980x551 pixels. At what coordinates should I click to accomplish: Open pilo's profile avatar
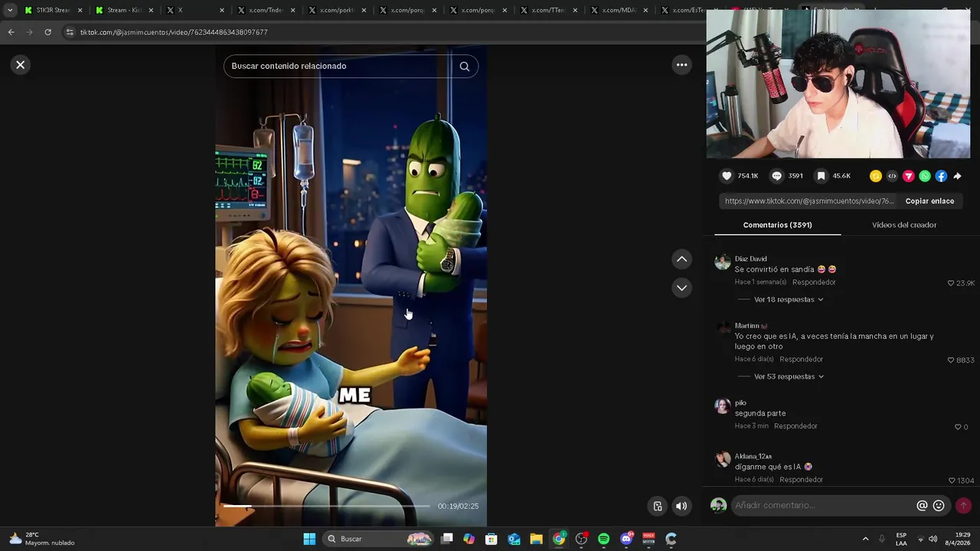[x=722, y=406]
